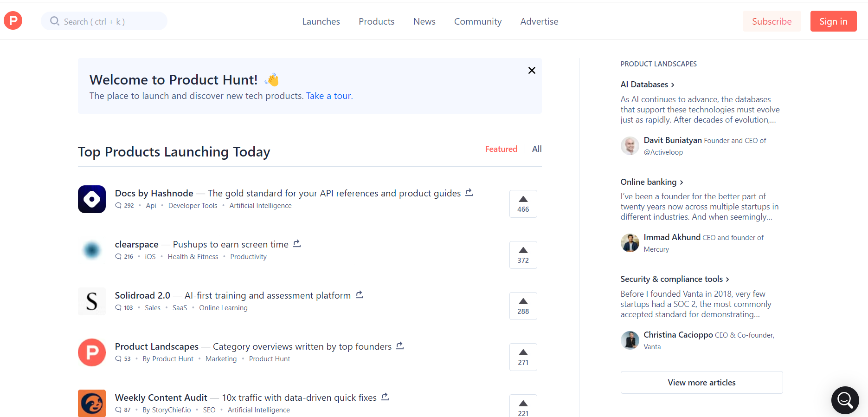Open the floating search chat widget
This screenshot has height=417, width=868.
point(845,400)
